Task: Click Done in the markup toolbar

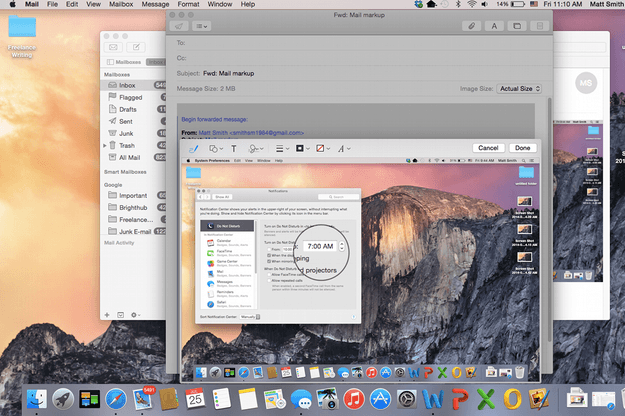Action: (523, 148)
